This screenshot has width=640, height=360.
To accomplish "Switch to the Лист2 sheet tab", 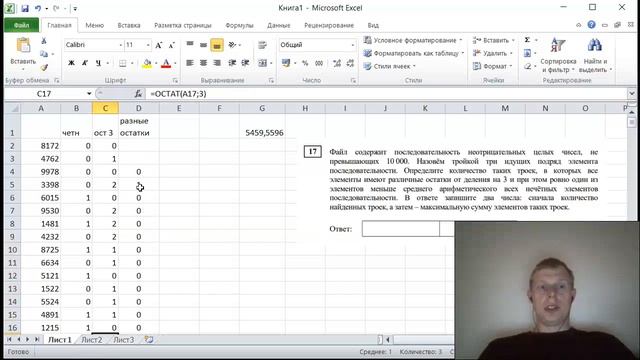I will pos(92,340).
